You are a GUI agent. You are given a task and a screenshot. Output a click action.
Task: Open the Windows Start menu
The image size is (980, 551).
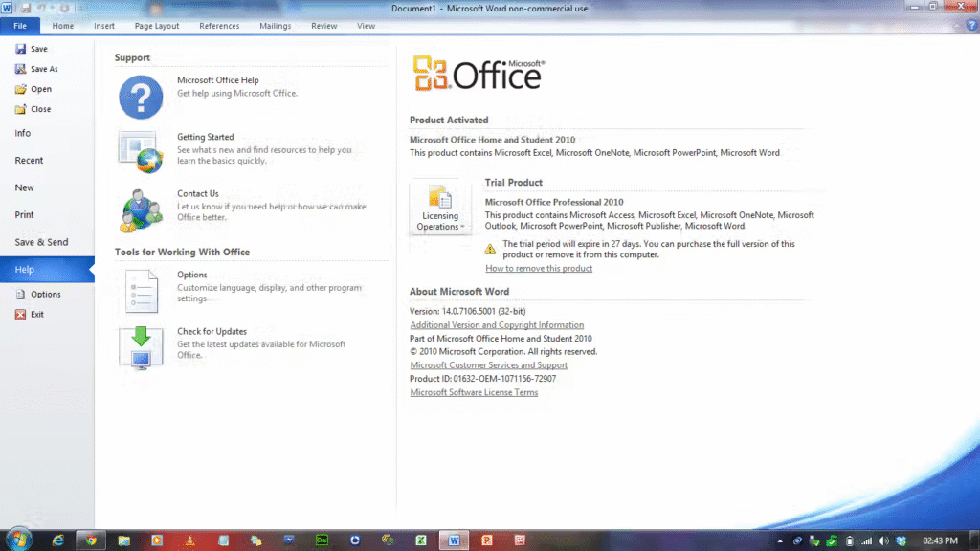click(x=17, y=540)
